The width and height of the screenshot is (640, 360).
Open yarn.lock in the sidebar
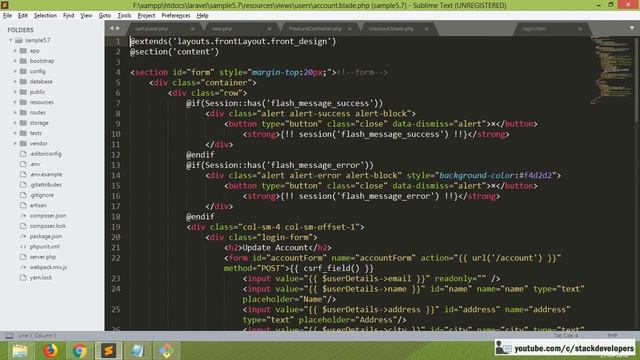pyautogui.click(x=40, y=278)
